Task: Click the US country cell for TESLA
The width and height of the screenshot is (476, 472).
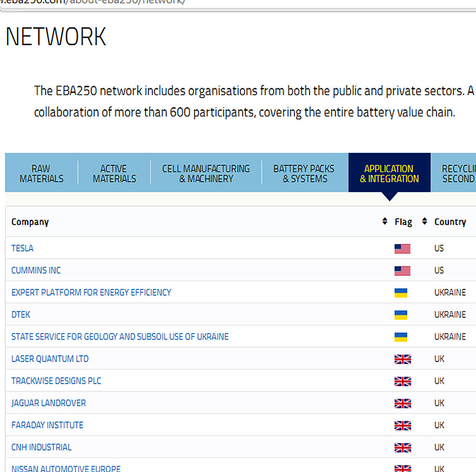Action: 439,248
